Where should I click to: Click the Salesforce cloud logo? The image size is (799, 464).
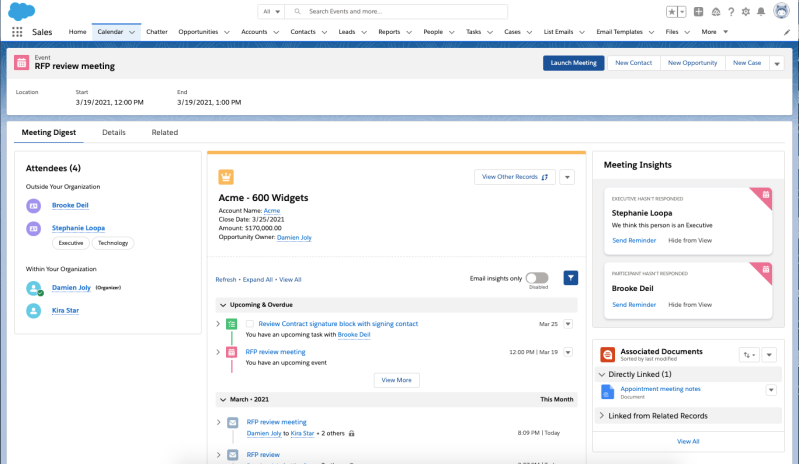click(x=21, y=11)
